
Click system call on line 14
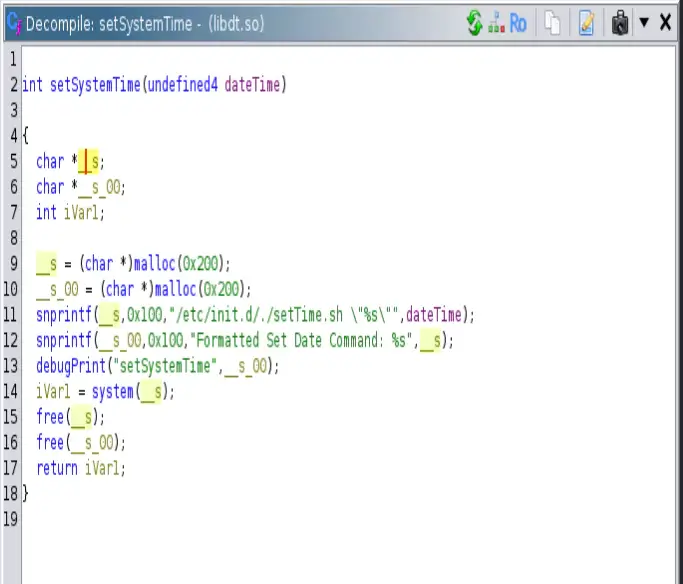tap(112, 392)
